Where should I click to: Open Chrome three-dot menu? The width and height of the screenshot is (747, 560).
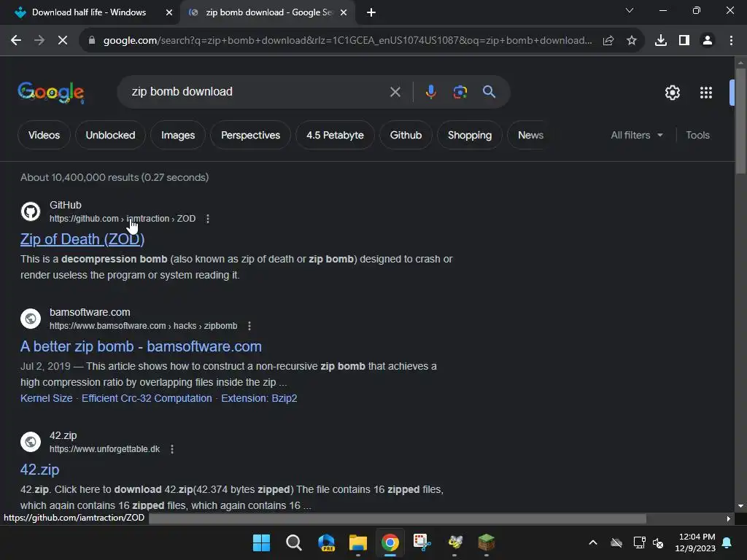[731, 41]
